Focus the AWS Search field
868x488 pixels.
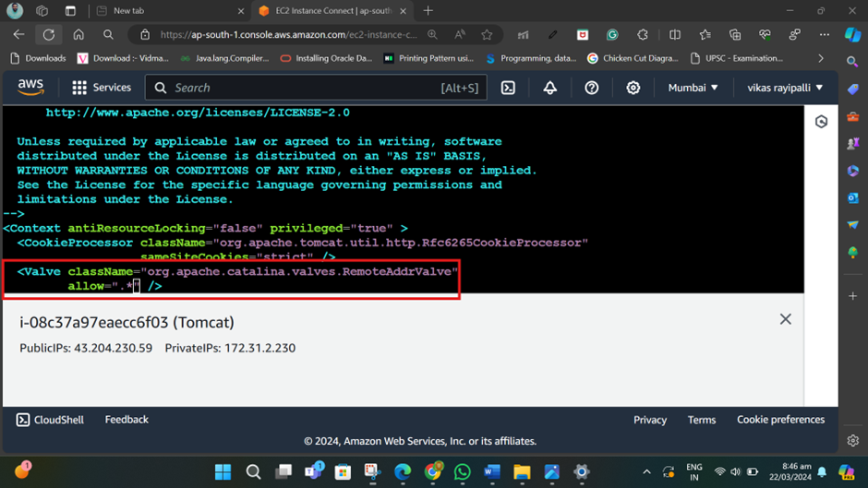(x=316, y=88)
